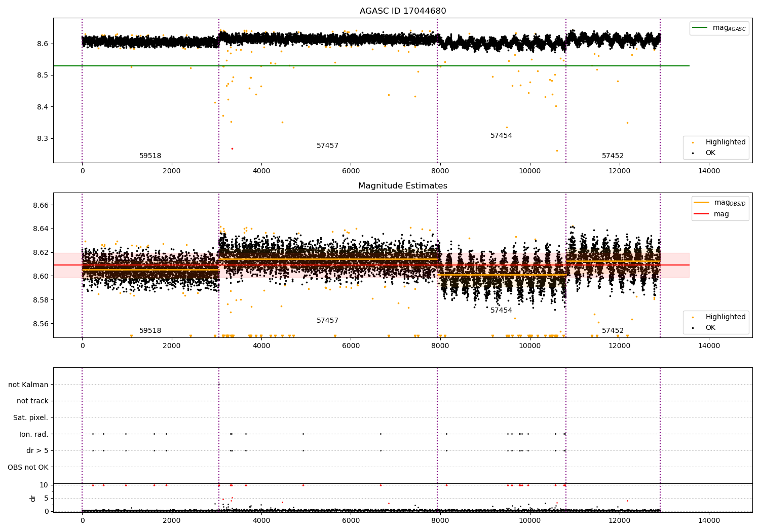Viewport: 760px width, 532px height.
Task: Click the 5 tick on dr axis
Action: (46, 498)
